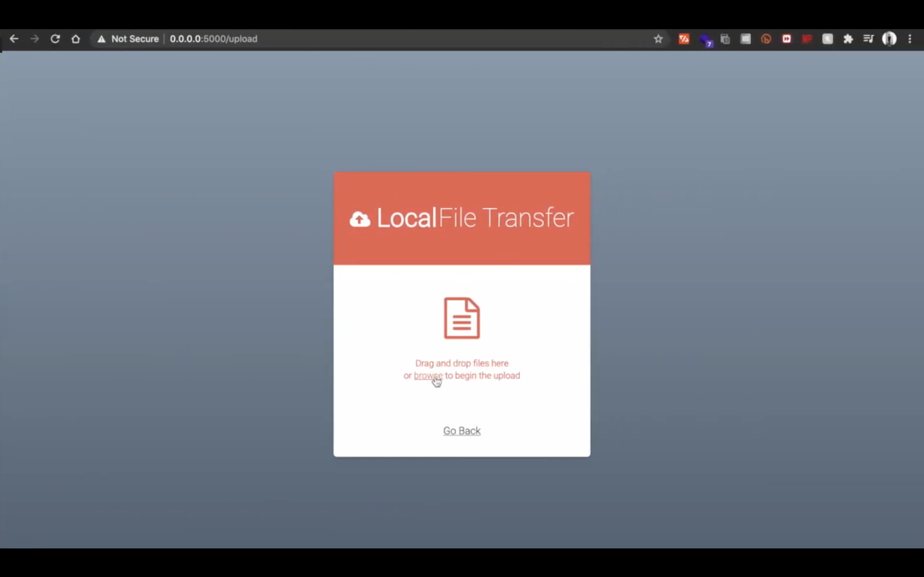Click the red document icon drop zone
Image resolution: width=924 pixels, height=577 pixels.
462,318
